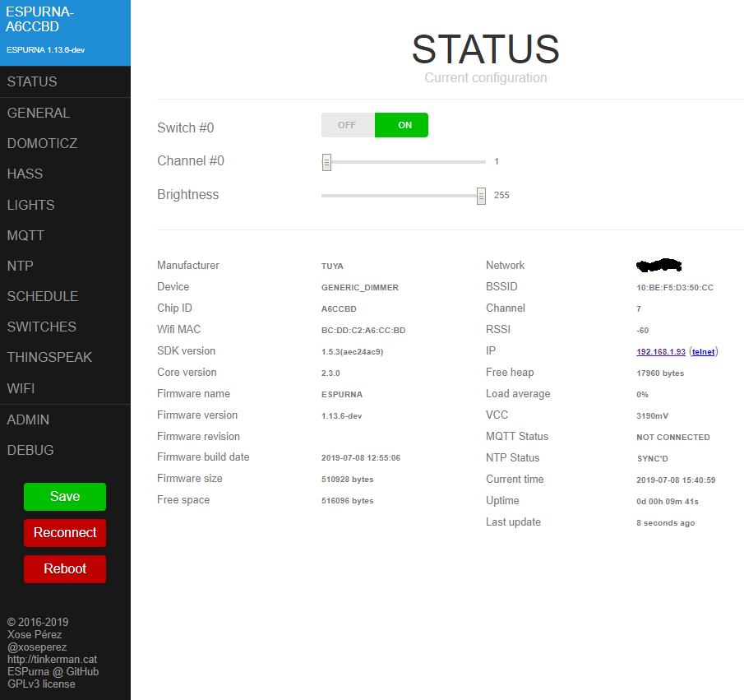Click middle of Brightness slider track
The width and height of the screenshot is (744, 700).
404,196
